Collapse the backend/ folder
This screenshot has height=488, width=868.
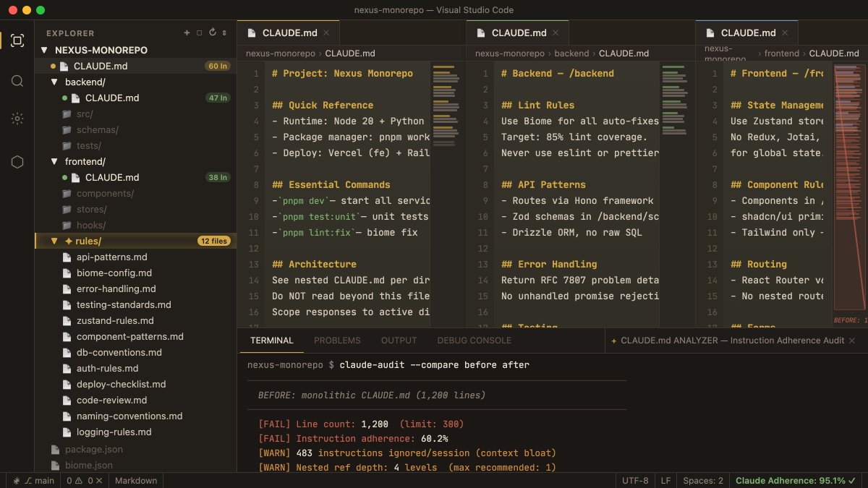point(54,82)
